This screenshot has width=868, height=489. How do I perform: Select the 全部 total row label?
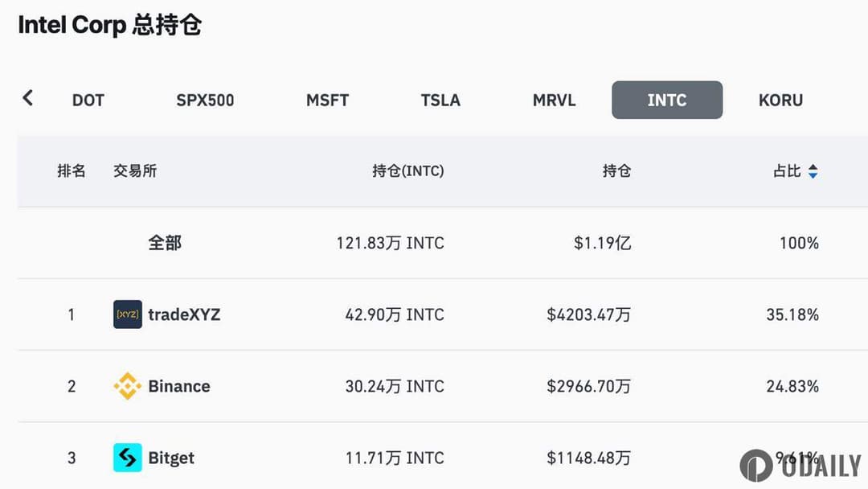(165, 243)
